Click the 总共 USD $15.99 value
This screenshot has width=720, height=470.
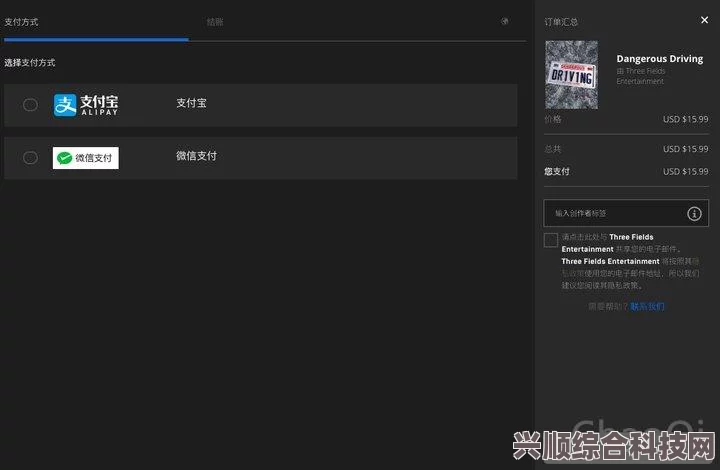pyautogui.click(x=686, y=149)
